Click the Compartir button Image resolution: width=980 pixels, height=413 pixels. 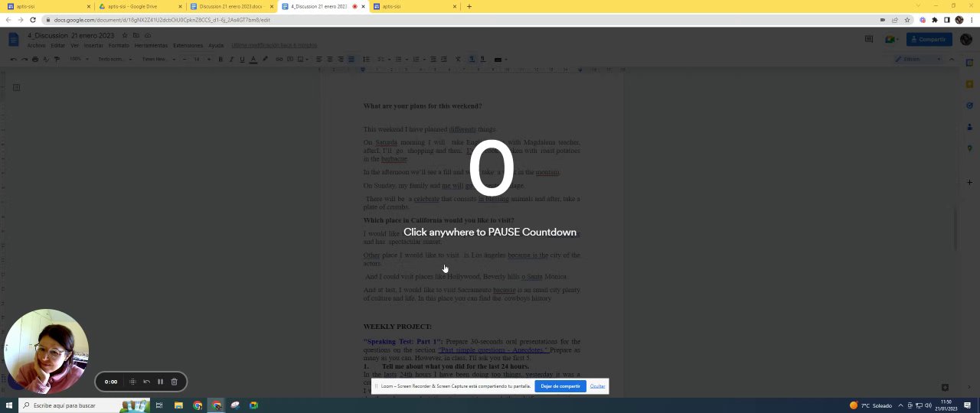click(x=928, y=39)
